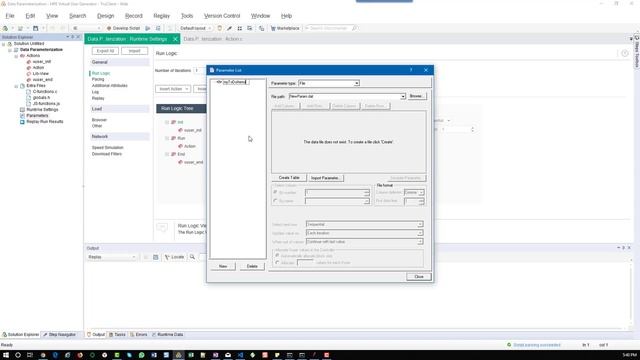Click the Parameters icon in Solution Explorer

(x=22, y=116)
